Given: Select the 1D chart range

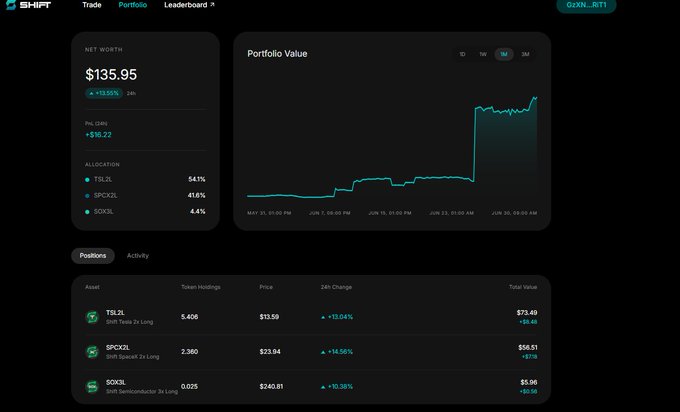Looking at the screenshot, I should 462,54.
